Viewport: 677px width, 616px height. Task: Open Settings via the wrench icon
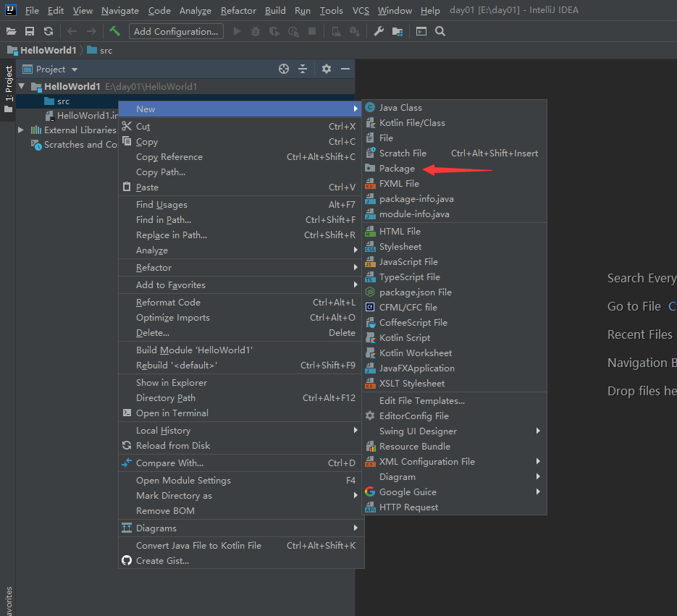(x=379, y=32)
